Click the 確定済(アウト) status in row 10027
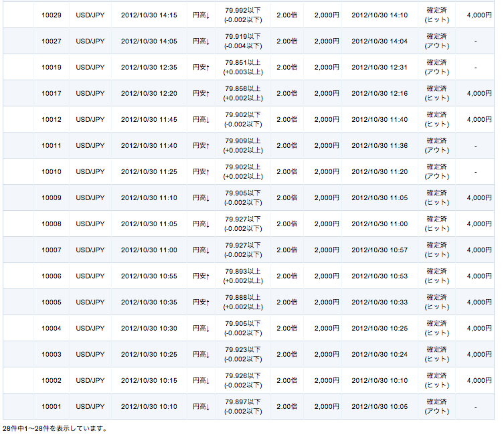This screenshot has height=437, width=504. pyautogui.click(x=437, y=41)
